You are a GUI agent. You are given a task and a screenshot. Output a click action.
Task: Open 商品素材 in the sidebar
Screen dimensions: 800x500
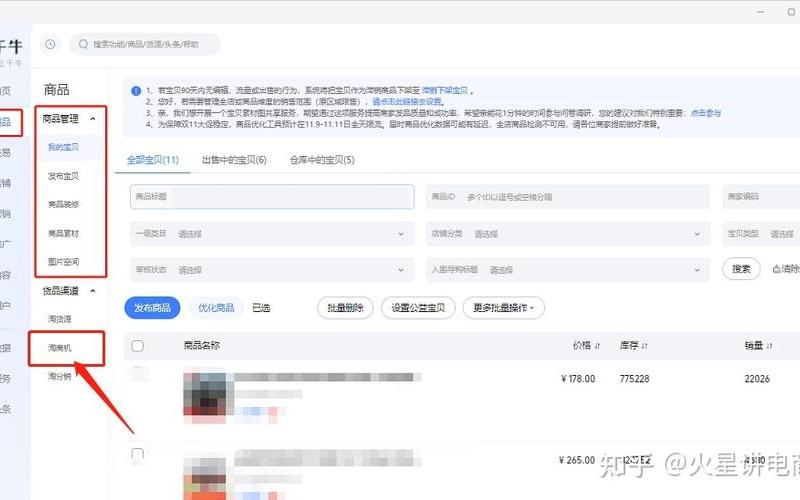coord(63,233)
